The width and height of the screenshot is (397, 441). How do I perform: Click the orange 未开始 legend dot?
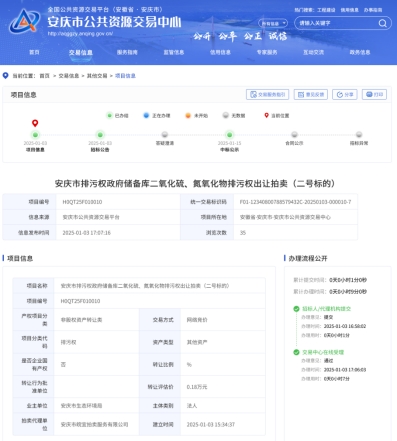pos(188,115)
